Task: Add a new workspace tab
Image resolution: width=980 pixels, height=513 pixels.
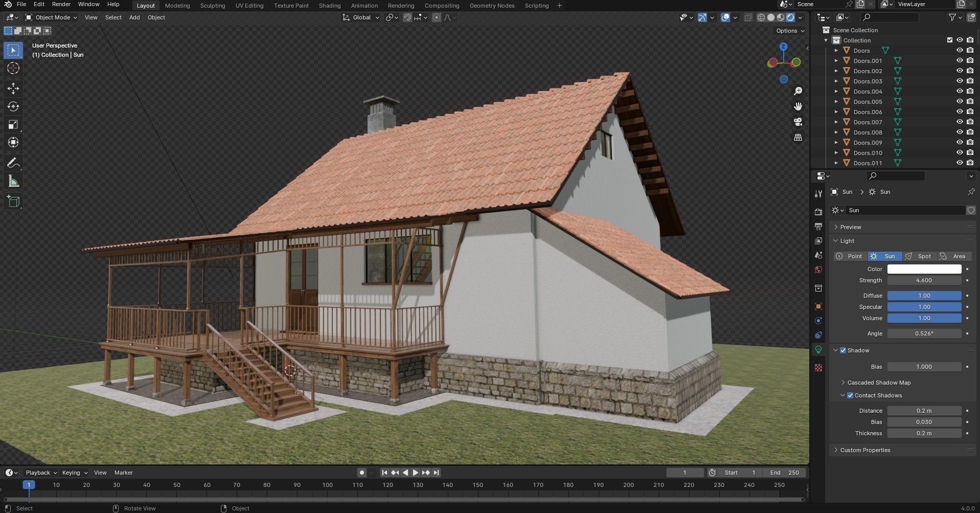Action: coord(559,6)
